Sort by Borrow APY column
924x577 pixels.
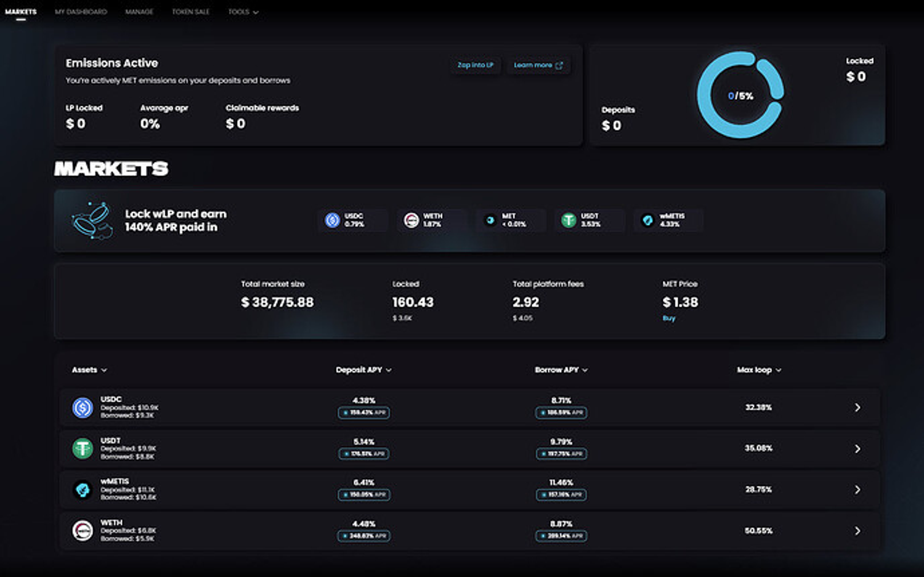561,370
